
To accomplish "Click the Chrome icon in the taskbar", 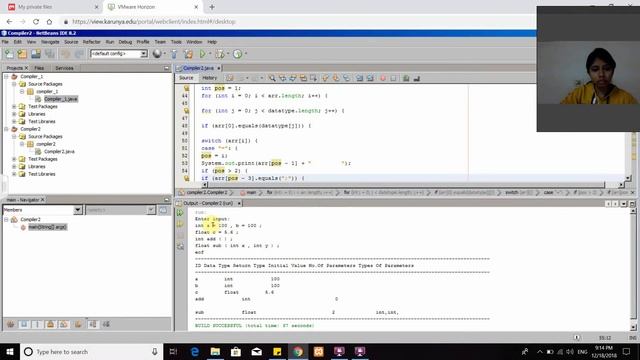I will [x=298, y=351].
